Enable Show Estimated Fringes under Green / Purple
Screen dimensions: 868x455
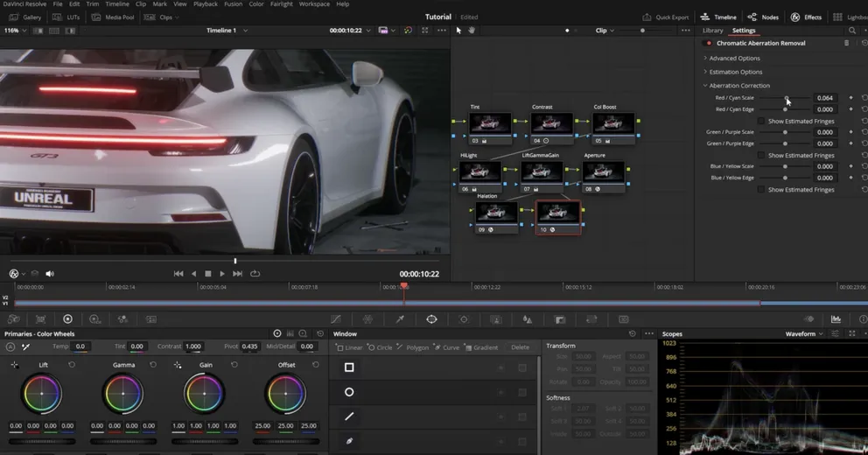click(761, 156)
